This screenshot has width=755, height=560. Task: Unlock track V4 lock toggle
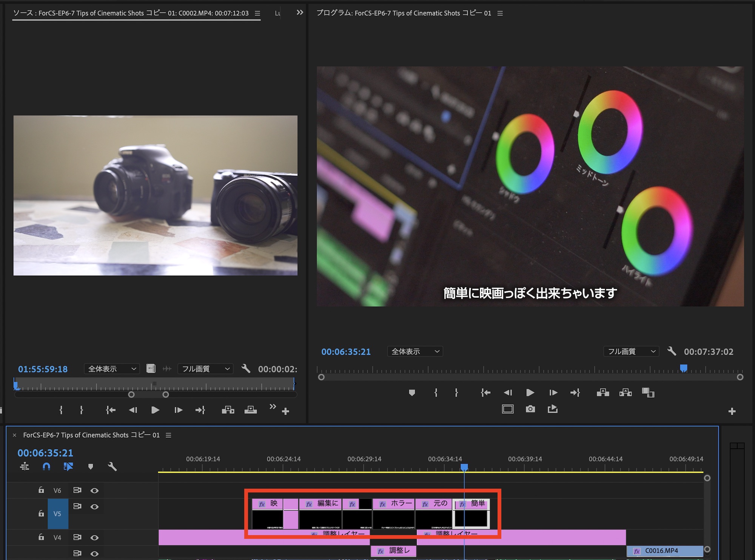pos(41,537)
